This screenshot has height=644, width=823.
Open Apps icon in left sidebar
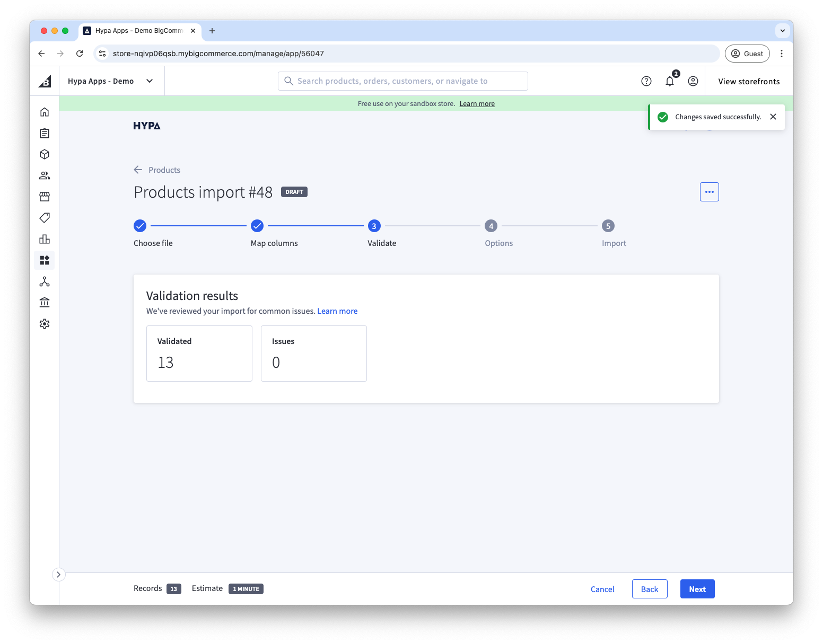(x=45, y=260)
